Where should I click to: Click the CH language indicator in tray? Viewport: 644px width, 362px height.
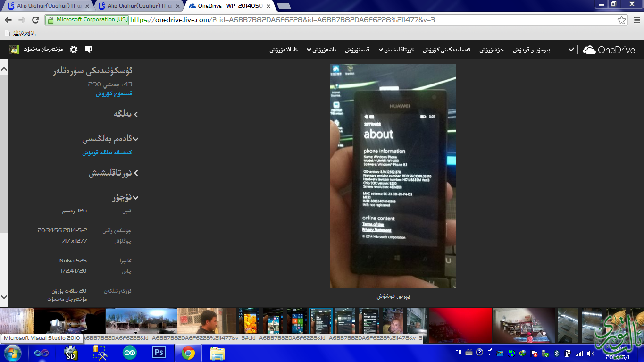(459, 353)
